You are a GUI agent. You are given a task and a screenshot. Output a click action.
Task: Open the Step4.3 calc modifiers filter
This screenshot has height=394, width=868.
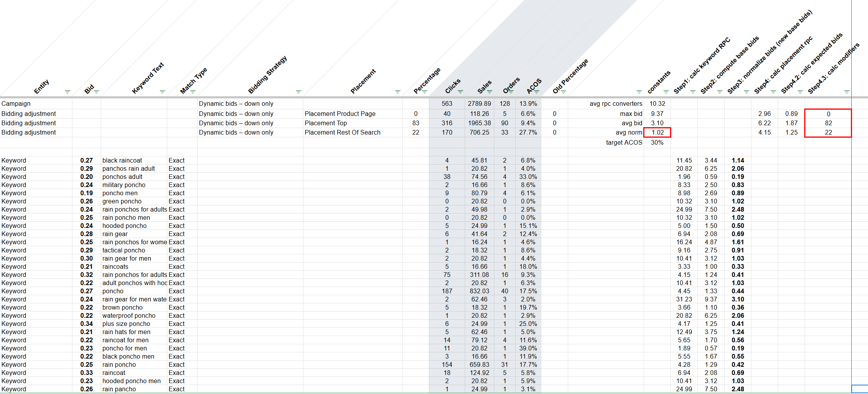point(847,92)
